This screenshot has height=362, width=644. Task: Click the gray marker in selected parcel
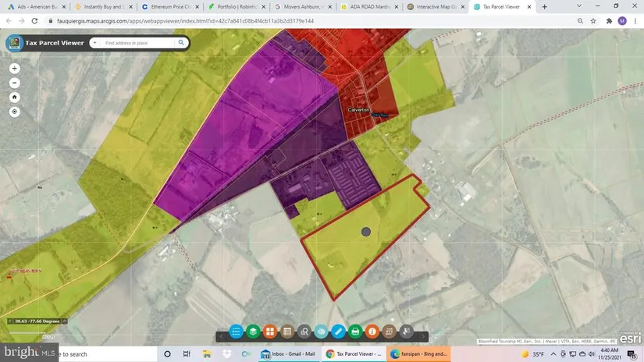[x=366, y=232]
